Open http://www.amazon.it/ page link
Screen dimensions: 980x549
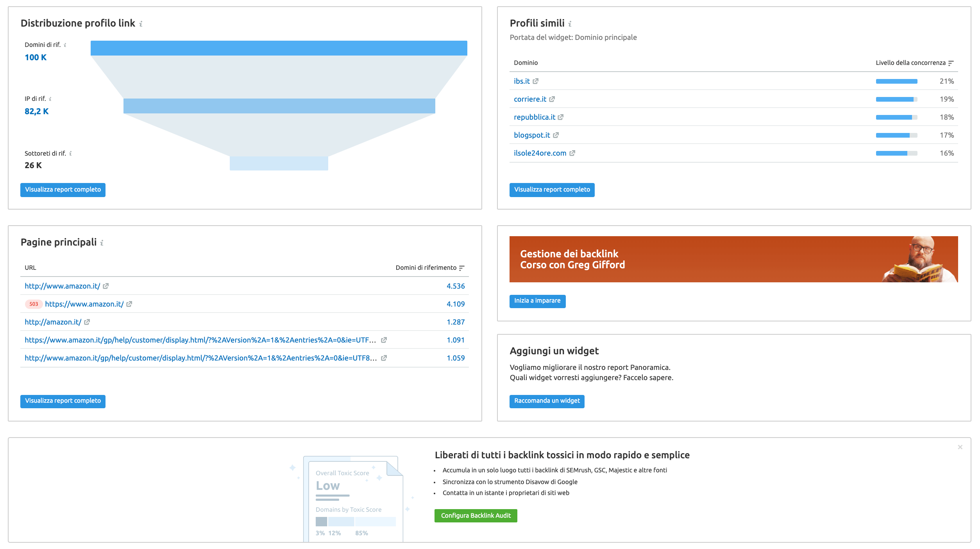point(63,286)
